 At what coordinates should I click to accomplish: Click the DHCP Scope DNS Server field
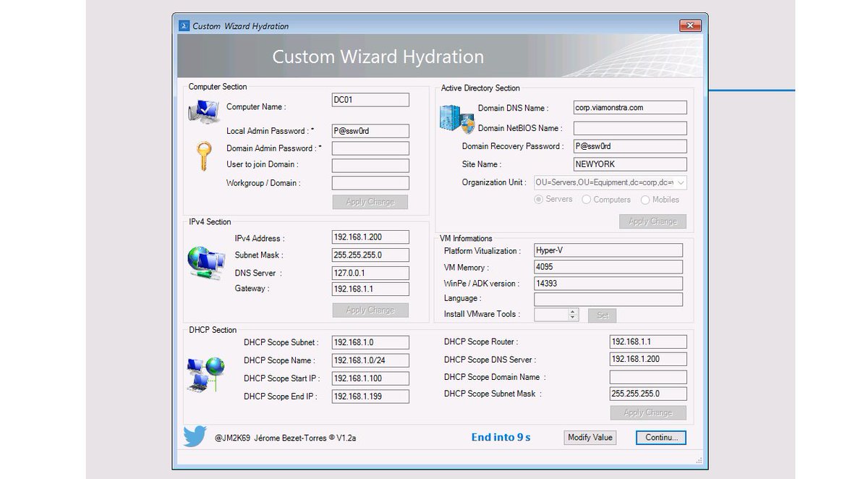[x=648, y=359]
